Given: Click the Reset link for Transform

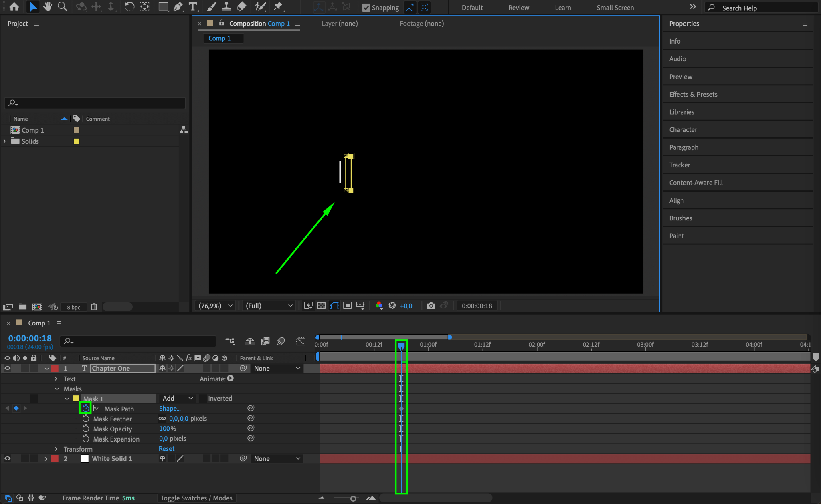Looking at the screenshot, I should (166, 449).
